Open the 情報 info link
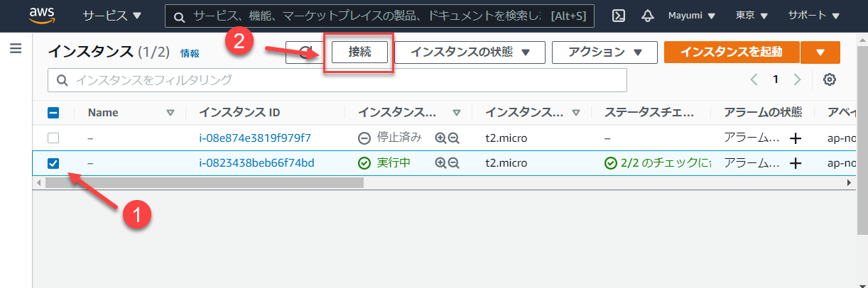This screenshot has width=868, height=288. pos(190,53)
